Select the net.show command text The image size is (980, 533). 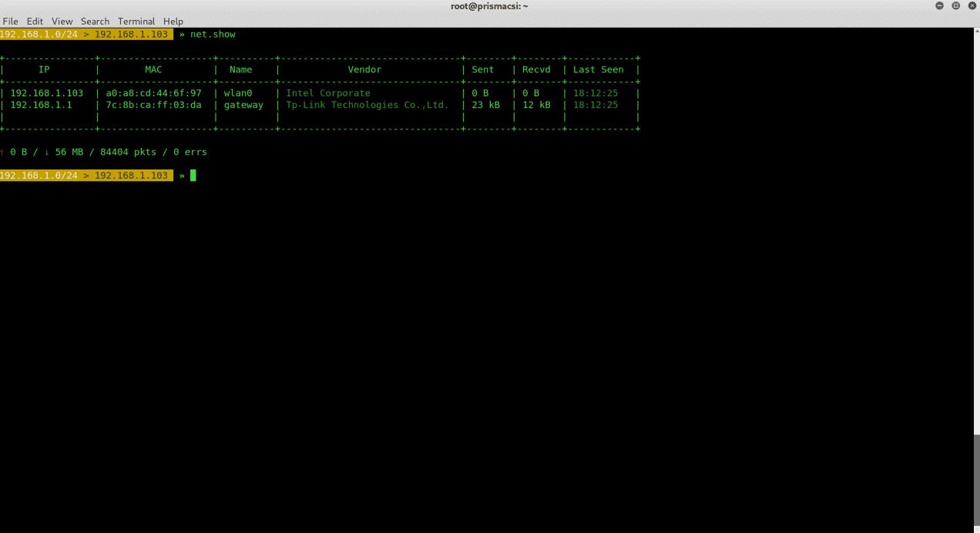click(213, 34)
